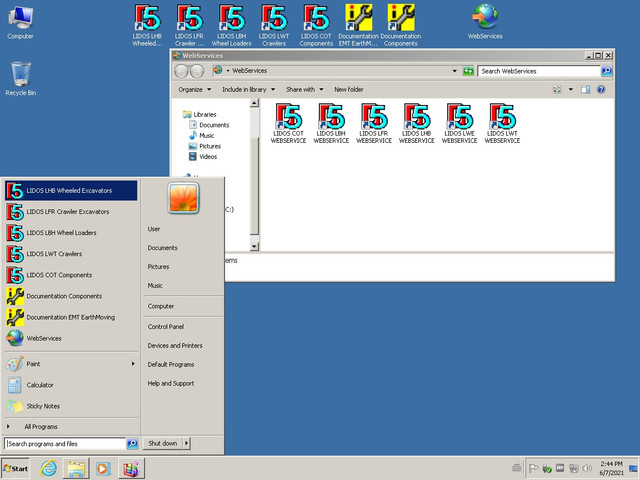
Task: Expand the Paint jump list arrow
Action: point(133,364)
